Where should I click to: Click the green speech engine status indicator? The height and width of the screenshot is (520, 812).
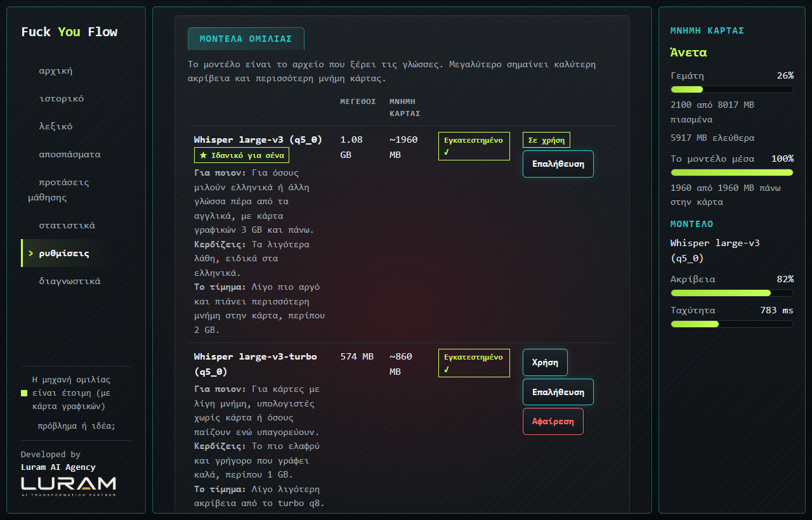click(24, 393)
